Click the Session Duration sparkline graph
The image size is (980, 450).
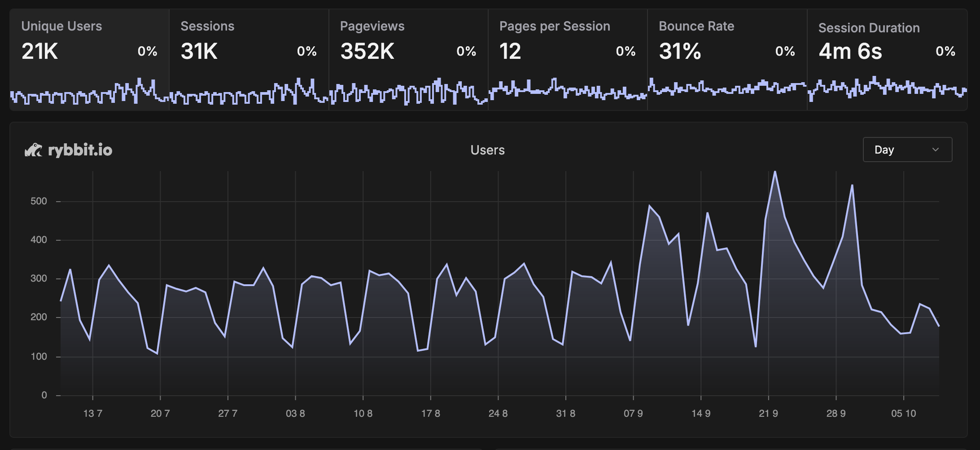pos(887,88)
